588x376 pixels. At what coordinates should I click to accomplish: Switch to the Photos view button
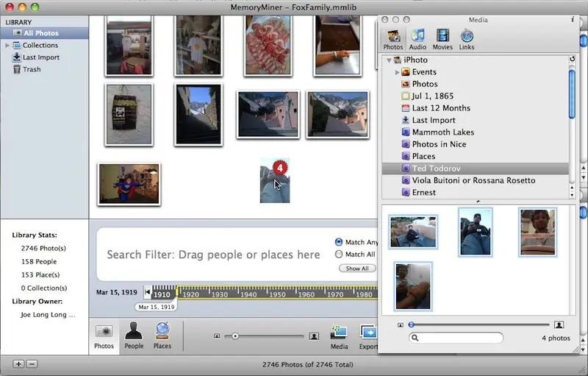pos(104,334)
